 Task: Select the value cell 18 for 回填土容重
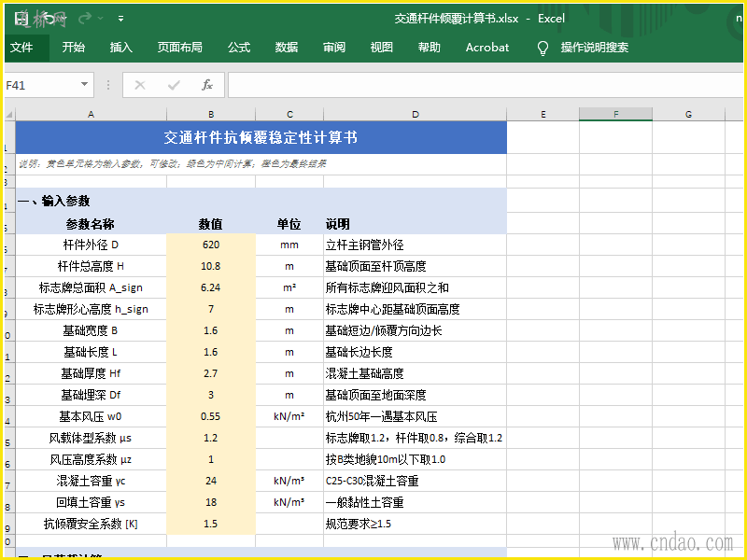211,502
